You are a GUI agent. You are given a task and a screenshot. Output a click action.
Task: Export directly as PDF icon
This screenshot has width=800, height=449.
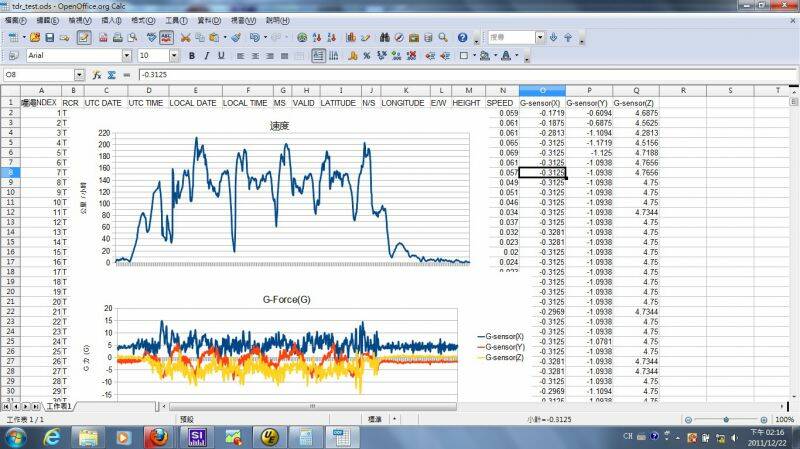point(104,38)
